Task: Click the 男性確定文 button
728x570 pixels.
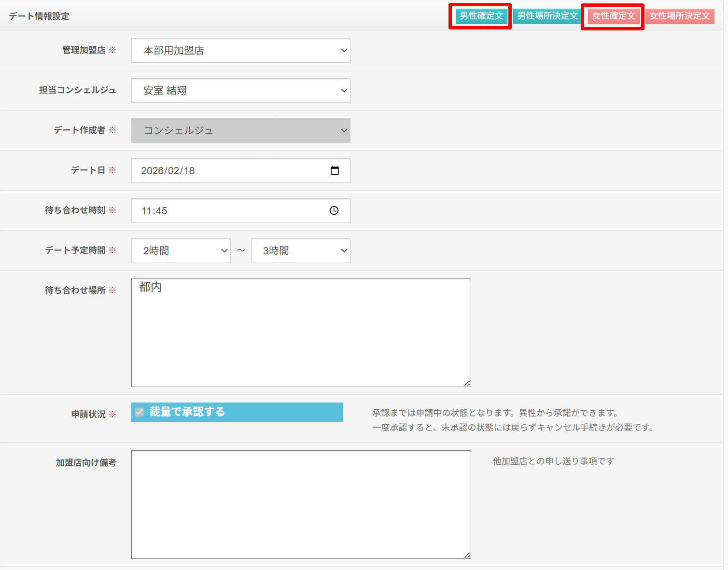Action: [481, 16]
